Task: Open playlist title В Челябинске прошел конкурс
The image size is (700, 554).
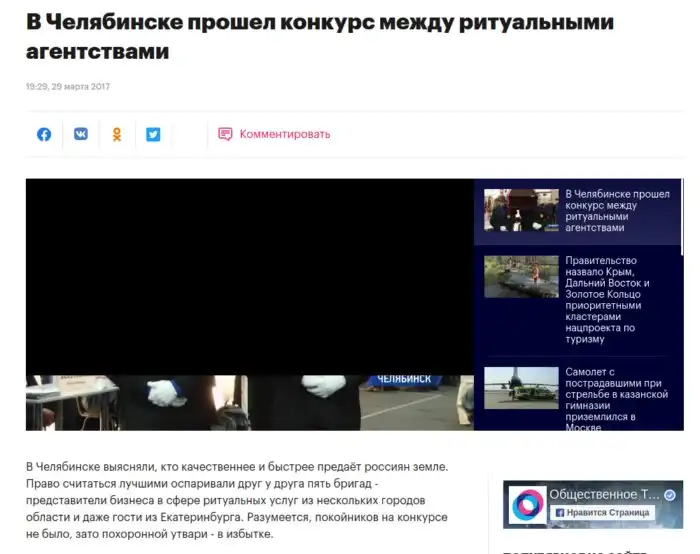Action: (617, 211)
